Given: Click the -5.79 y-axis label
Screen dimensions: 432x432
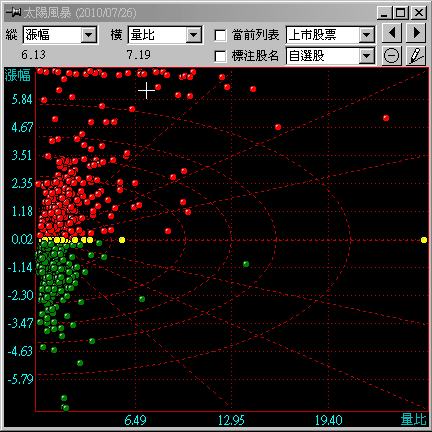Looking at the screenshot, I should coord(20,379).
